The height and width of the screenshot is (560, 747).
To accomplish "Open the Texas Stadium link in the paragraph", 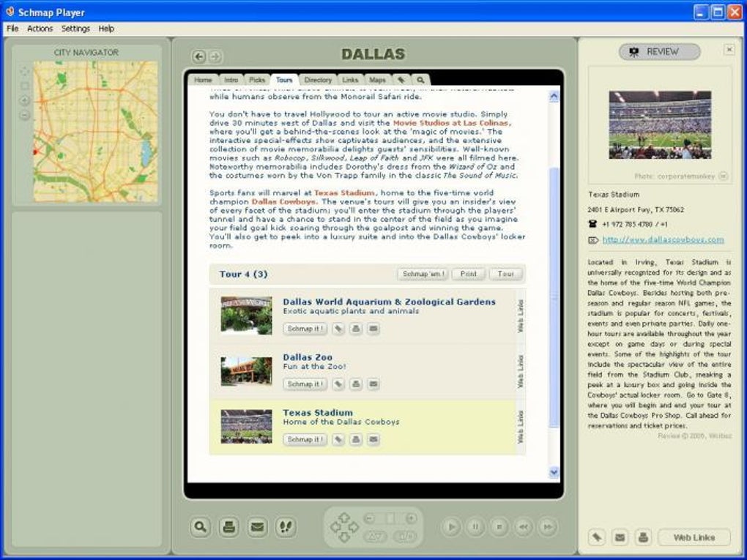I will (344, 193).
